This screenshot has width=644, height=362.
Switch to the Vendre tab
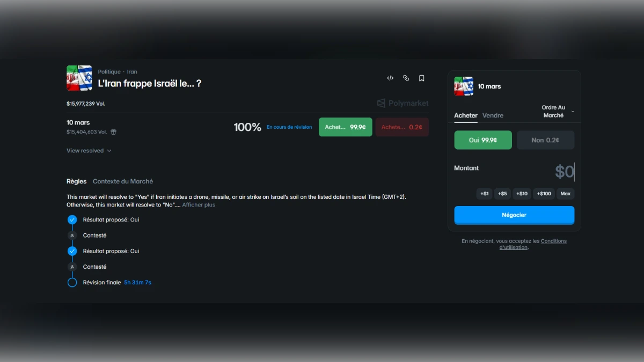(493, 115)
